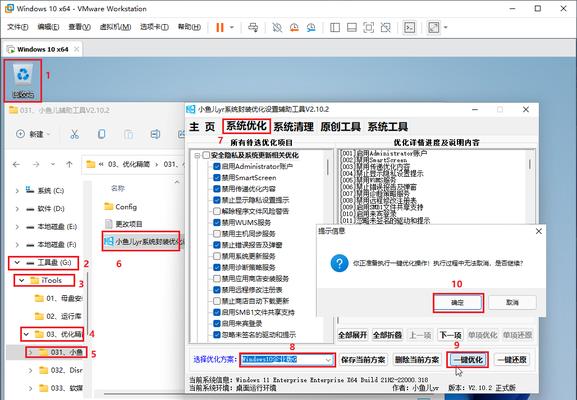This screenshot has height=400, width=577.
Task: Uncheck 启用SMB1文件共享支持 checkbox
Action: [x=217, y=312]
